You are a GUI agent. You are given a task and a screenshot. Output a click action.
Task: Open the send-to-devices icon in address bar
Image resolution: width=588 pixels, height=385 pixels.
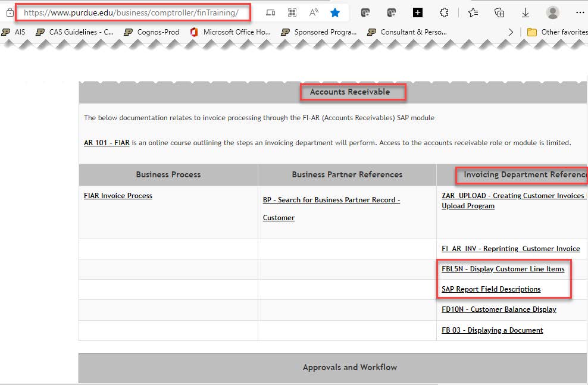(270, 12)
